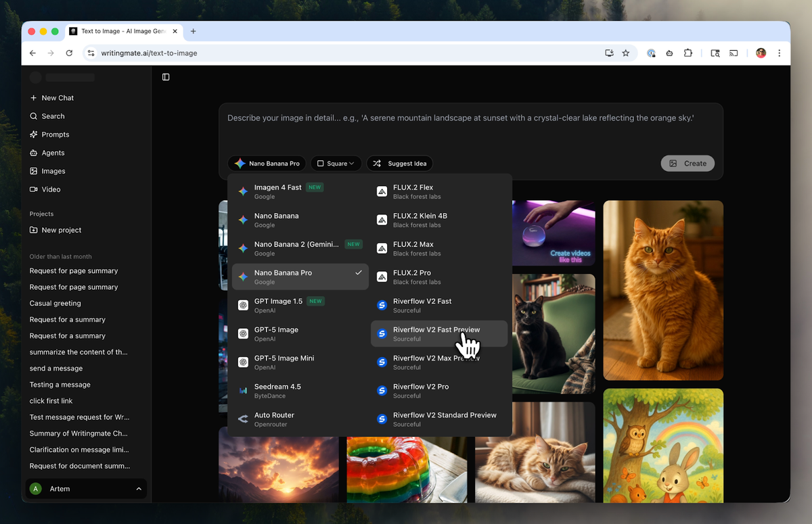The height and width of the screenshot is (524, 812).
Task: Open the Images section in sidebar
Action: (53, 171)
